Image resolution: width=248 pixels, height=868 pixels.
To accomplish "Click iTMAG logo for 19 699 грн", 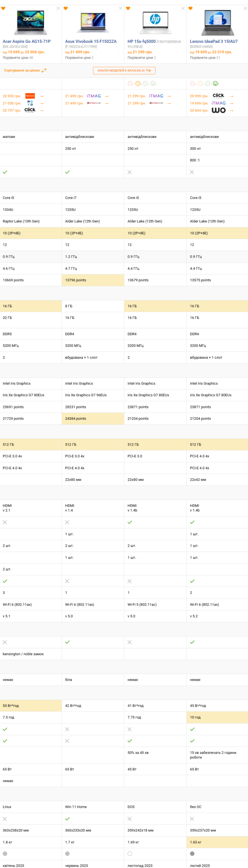I will click(x=218, y=103).
